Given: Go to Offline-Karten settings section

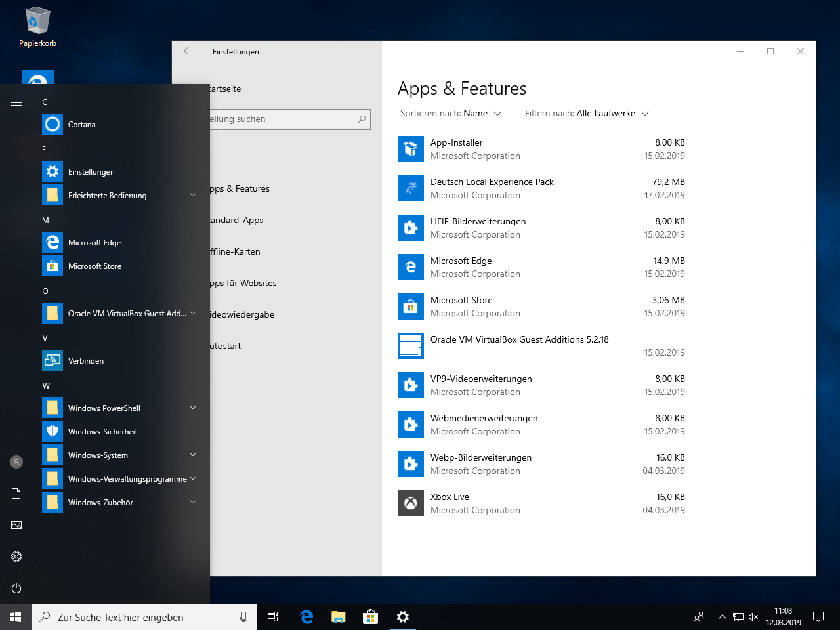Looking at the screenshot, I should click(x=236, y=252).
